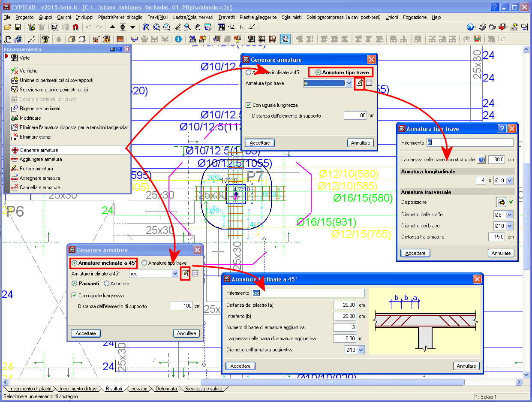Image resolution: width=532 pixels, height=402 pixels.
Task: Open Diametro dell'armatura aggiuntiva dropdown
Action: (x=361, y=350)
